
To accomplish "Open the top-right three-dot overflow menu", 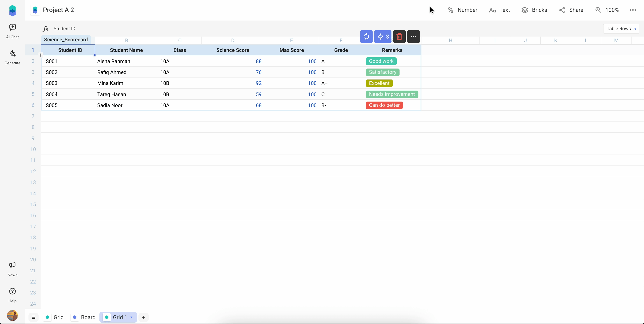I will pos(633,10).
